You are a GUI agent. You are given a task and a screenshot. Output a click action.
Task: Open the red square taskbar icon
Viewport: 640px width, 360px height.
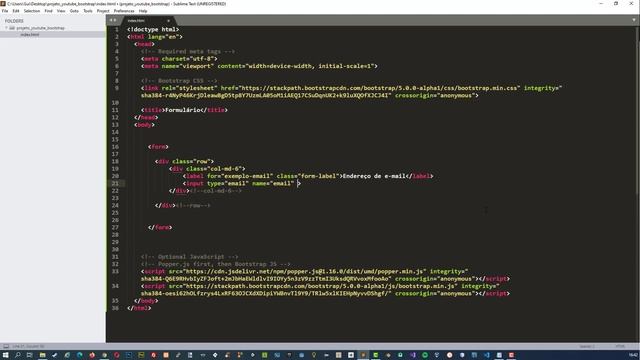[x=511, y=355]
